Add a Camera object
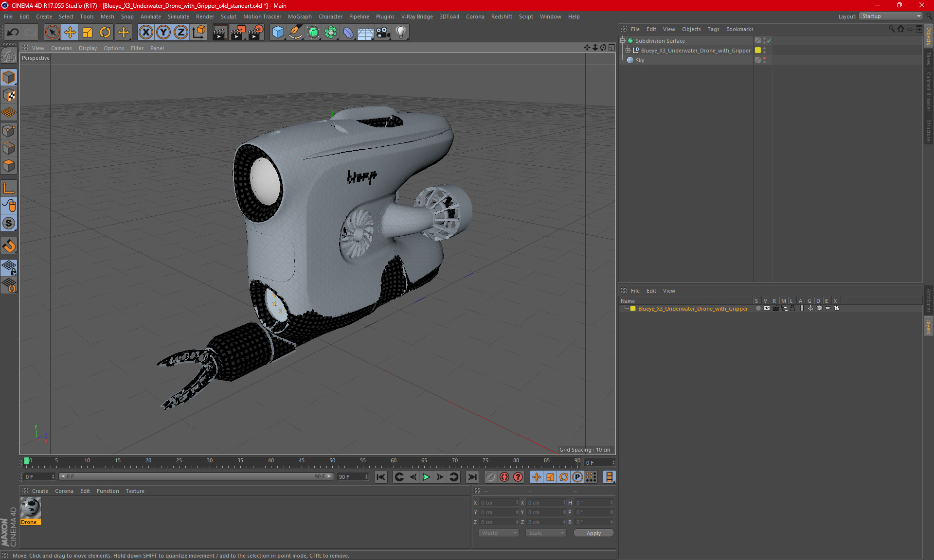The height and width of the screenshot is (560, 934). (x=383, y=33)
